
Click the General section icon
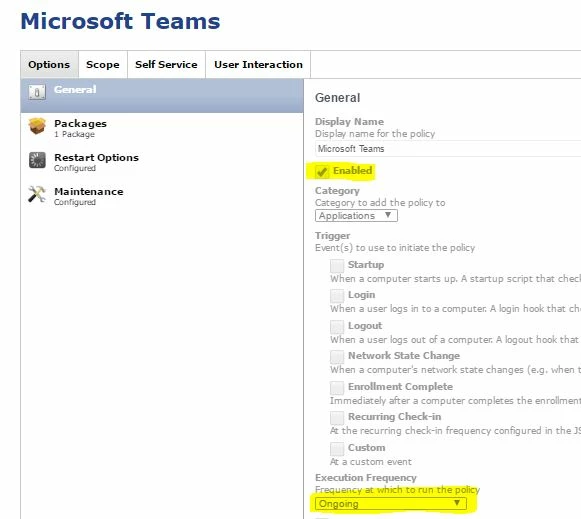point(37,92)
